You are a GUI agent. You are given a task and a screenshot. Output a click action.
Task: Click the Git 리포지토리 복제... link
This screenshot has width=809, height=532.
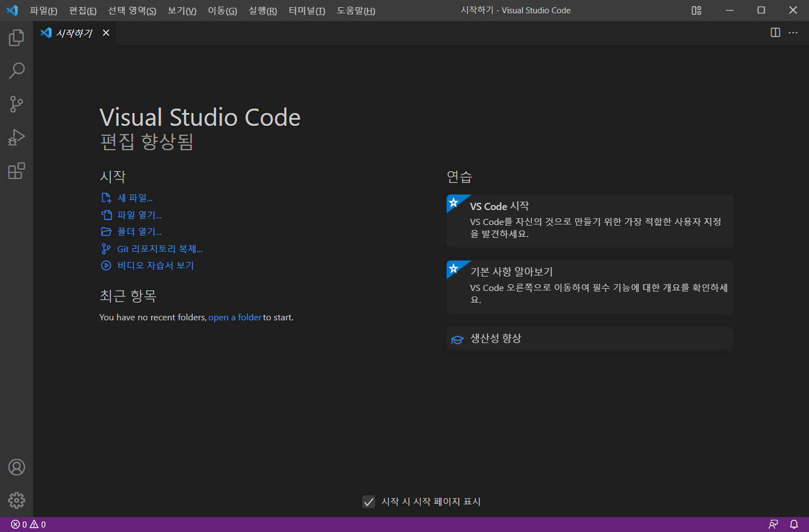[x=160, y=249]
